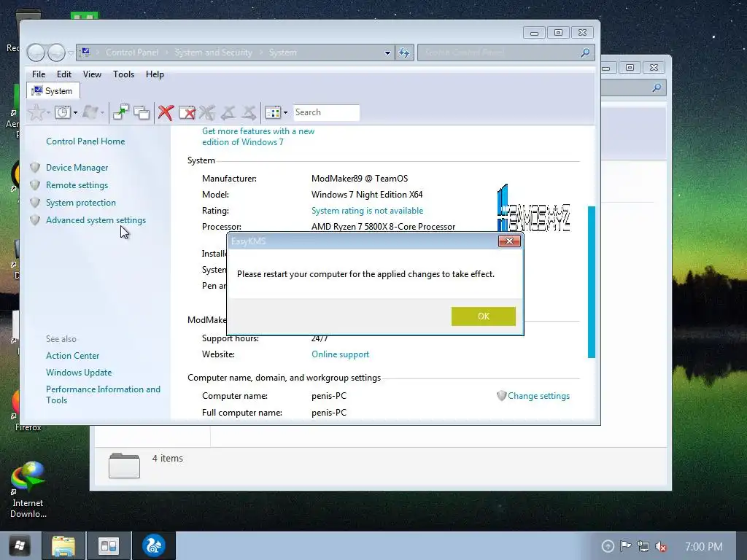Expand the address bar history dropdown
Viewport: 747px width, 560px height.
pos(387,52)
